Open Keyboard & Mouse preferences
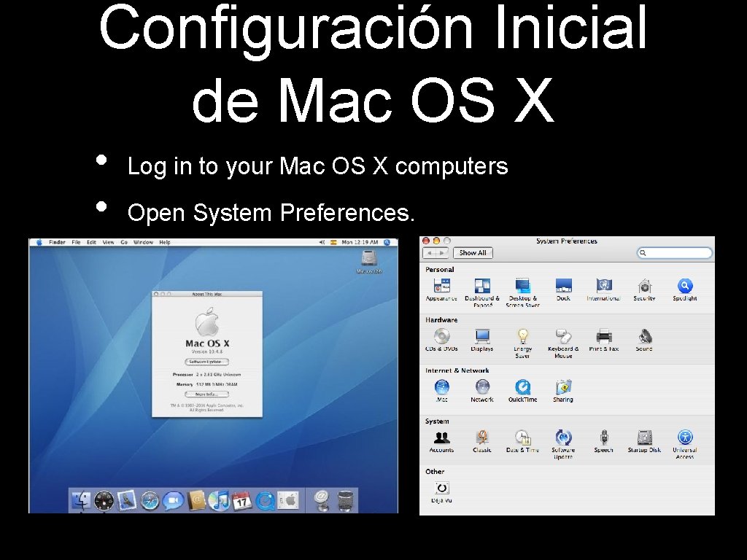The width and height of the screenshot is (747, 560). click(x=563, y=343)
